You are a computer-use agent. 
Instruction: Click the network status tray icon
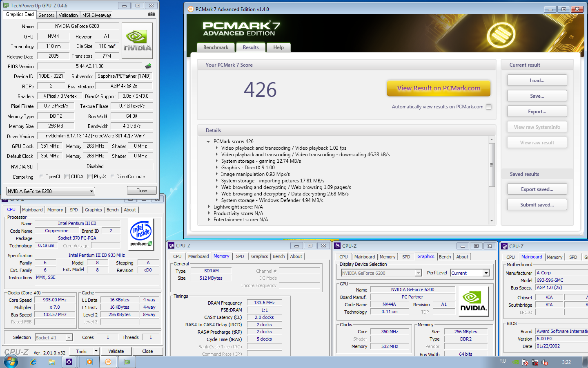(x=535, y=362)
